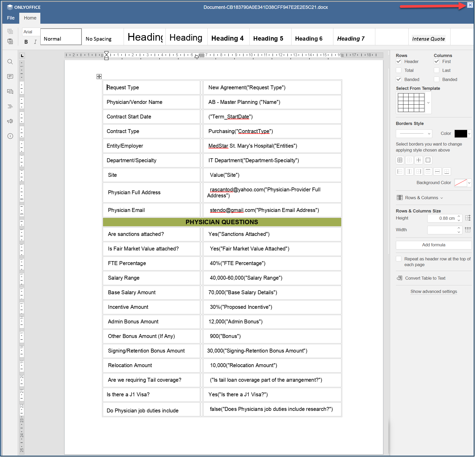Click Convert Table to Text
Screen dimensions: 476x458
click(421, 278)
